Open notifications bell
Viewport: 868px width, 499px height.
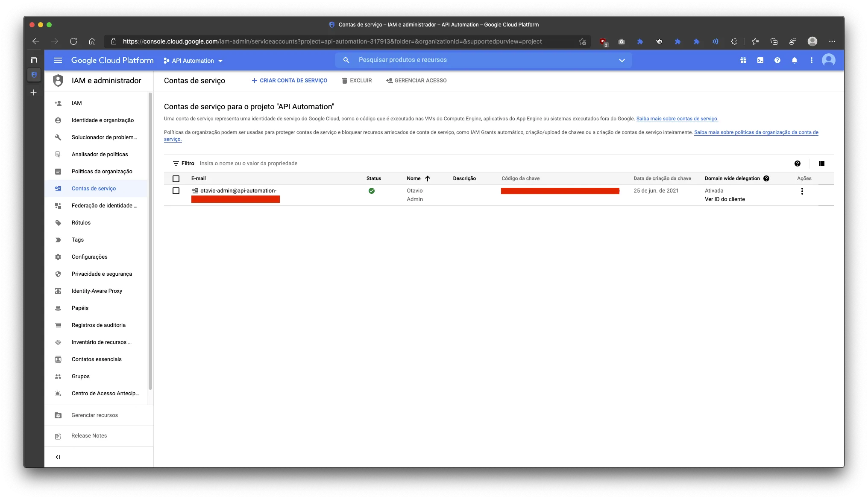795,60
